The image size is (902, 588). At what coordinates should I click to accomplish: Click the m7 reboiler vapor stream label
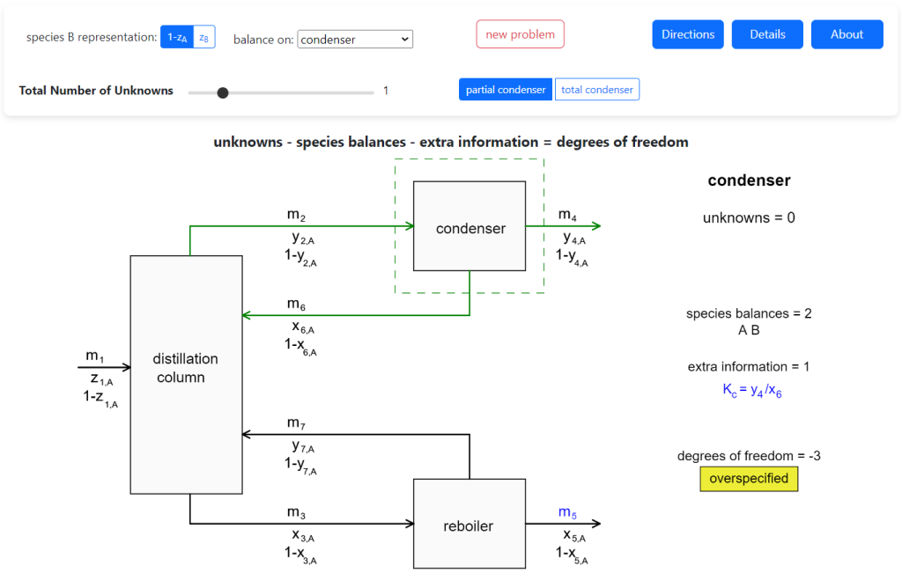(296, 425)
